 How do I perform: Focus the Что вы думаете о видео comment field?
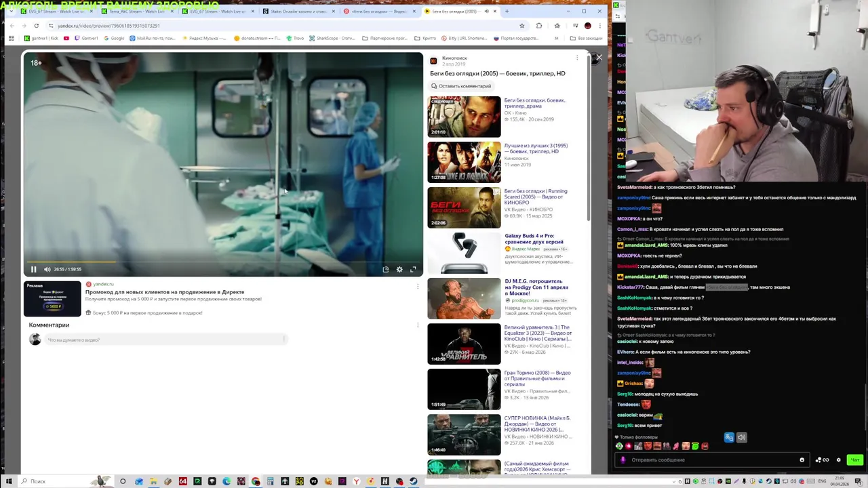166,340
